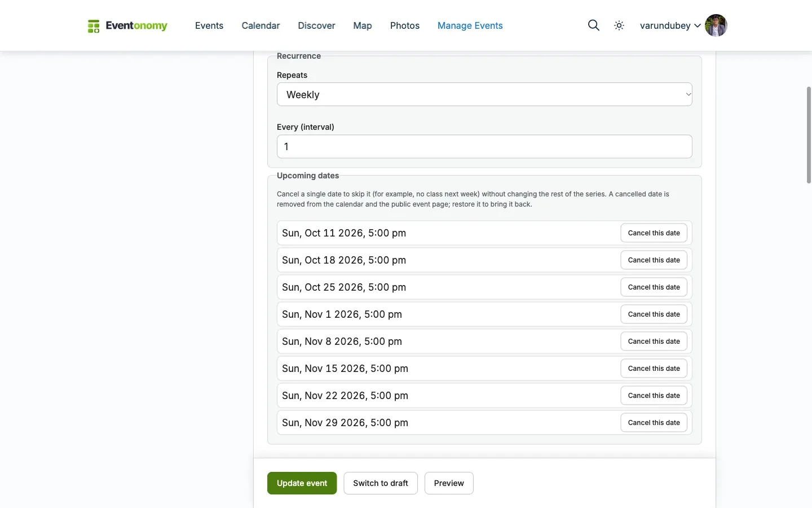Screen dimensions: 812x508
Task: Click the Every (interval) input field
Action: 484,147
